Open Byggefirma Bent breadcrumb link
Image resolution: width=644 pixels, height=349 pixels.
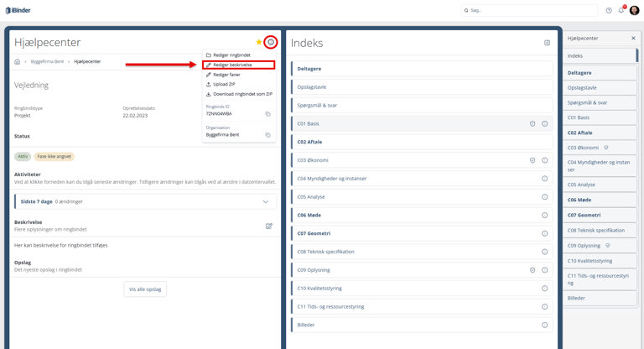pos(48,61)
